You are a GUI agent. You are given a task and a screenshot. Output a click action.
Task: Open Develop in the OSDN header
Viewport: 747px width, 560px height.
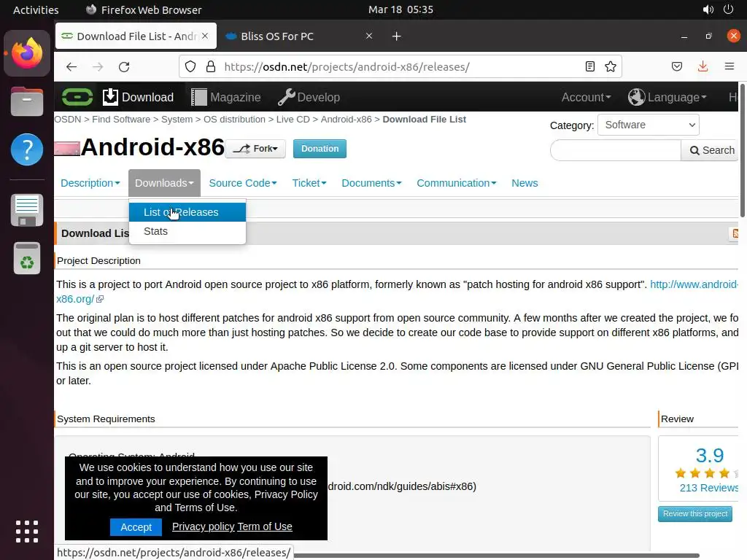[x=309, y=97]
